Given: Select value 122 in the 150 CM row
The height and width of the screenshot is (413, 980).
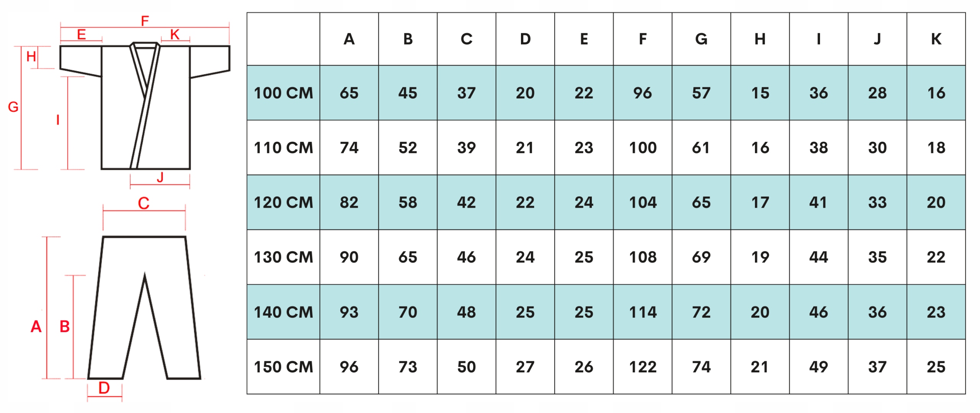Looking at the screenshot, I should click(642, 367).
